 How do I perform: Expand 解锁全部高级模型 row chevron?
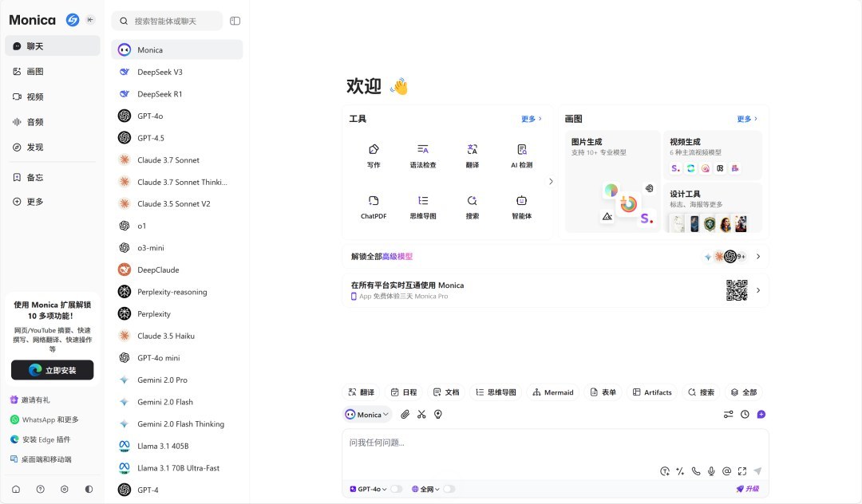click(x=758, y=257)
